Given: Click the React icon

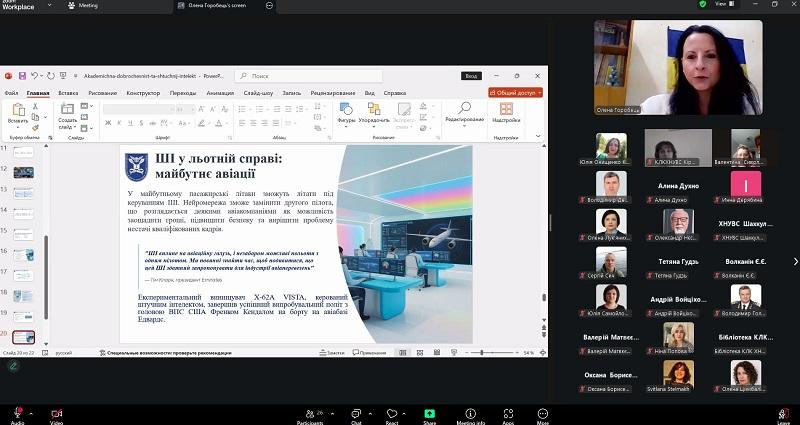Looking at the screenshot, I should tap(393, 411).
